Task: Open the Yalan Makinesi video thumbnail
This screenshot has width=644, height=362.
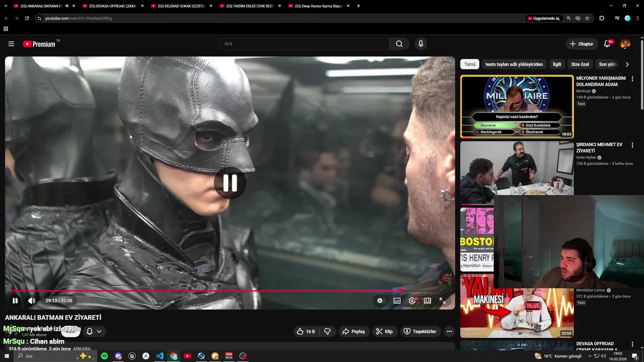Action: point(517,306)
